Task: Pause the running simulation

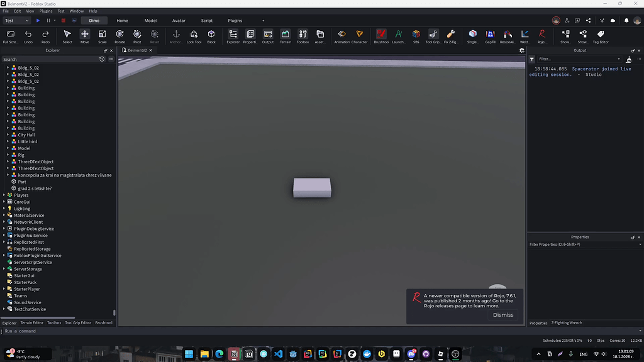Action: tap(48, 21)
